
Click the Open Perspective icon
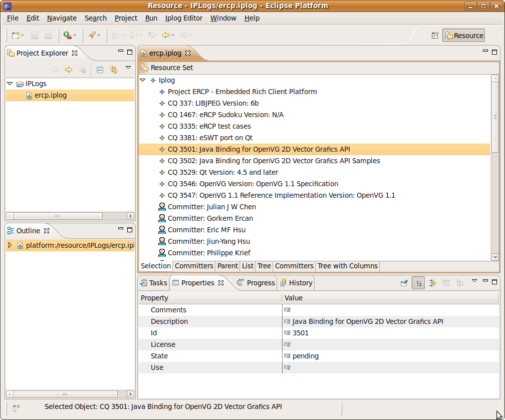coord(435,36)
